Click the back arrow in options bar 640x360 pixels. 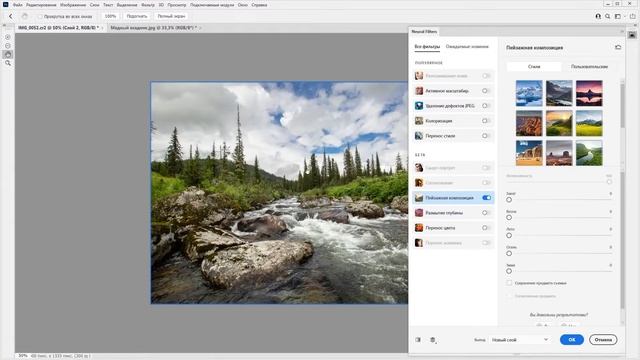(x=11, y=16)
